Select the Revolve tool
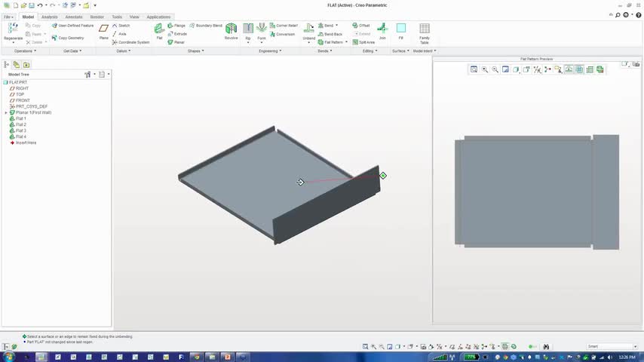 pos(232,31)
